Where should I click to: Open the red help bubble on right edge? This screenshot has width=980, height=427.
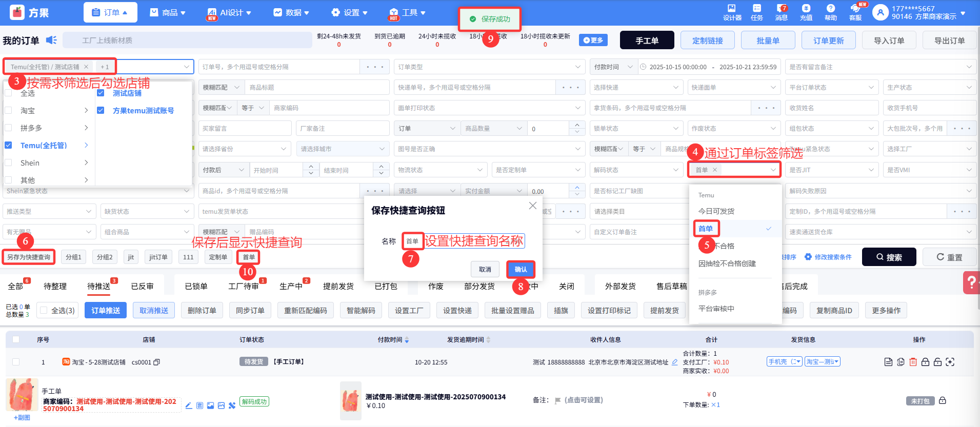(x=971, y=282)
